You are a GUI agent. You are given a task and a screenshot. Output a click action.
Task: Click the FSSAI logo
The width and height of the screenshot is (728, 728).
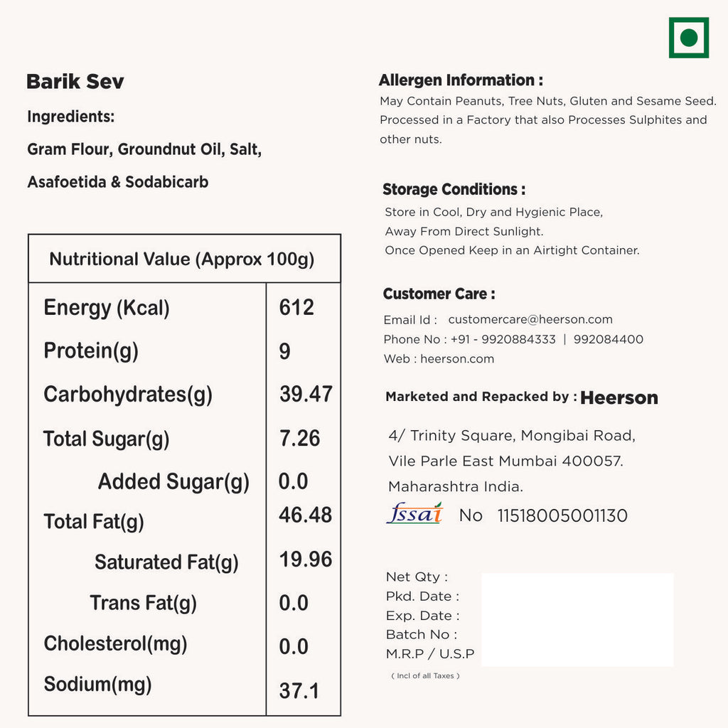414,513
